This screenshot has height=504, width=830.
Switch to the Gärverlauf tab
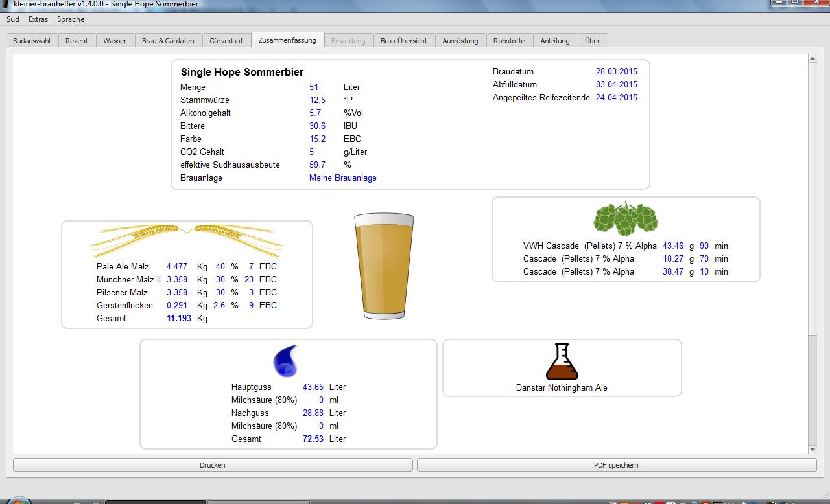coord(226,41)
